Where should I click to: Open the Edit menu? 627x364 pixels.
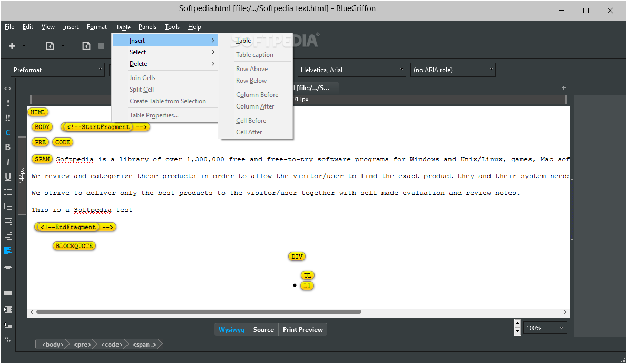[27, 27]
